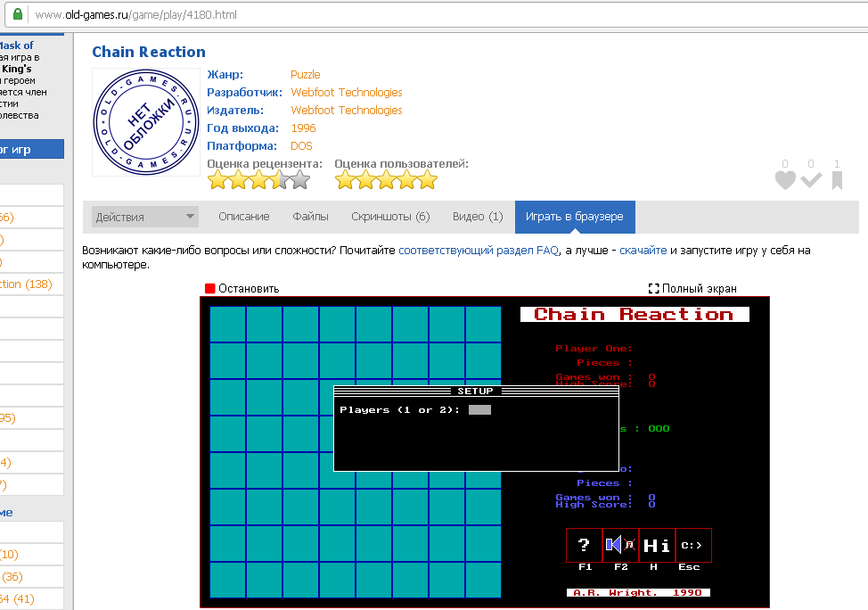Click the Mask of sidebar headline

[x=17, y=45]
